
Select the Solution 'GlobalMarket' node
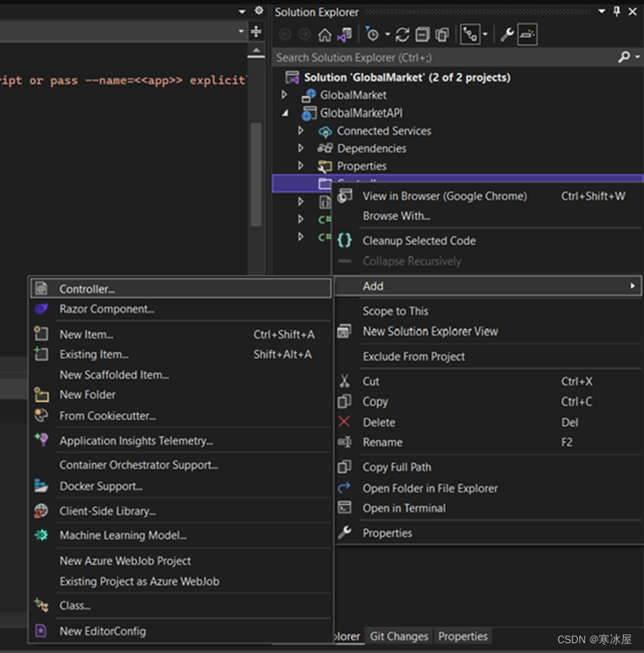tap(407, 78)
